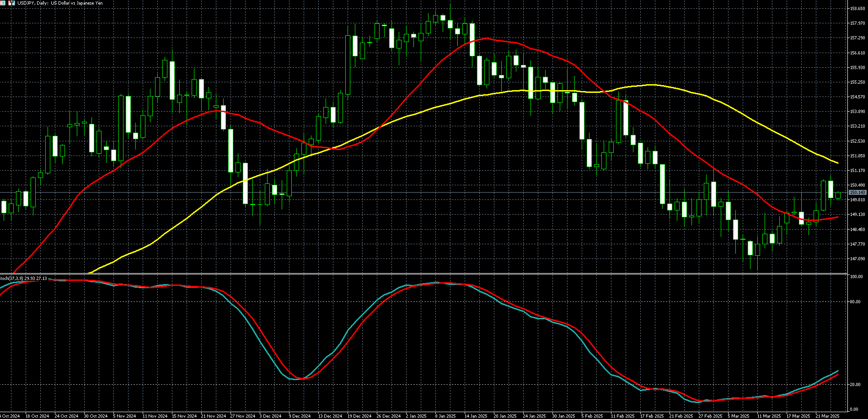
Task: Click the 154.570 price axis value
Action: pos(857,97)
